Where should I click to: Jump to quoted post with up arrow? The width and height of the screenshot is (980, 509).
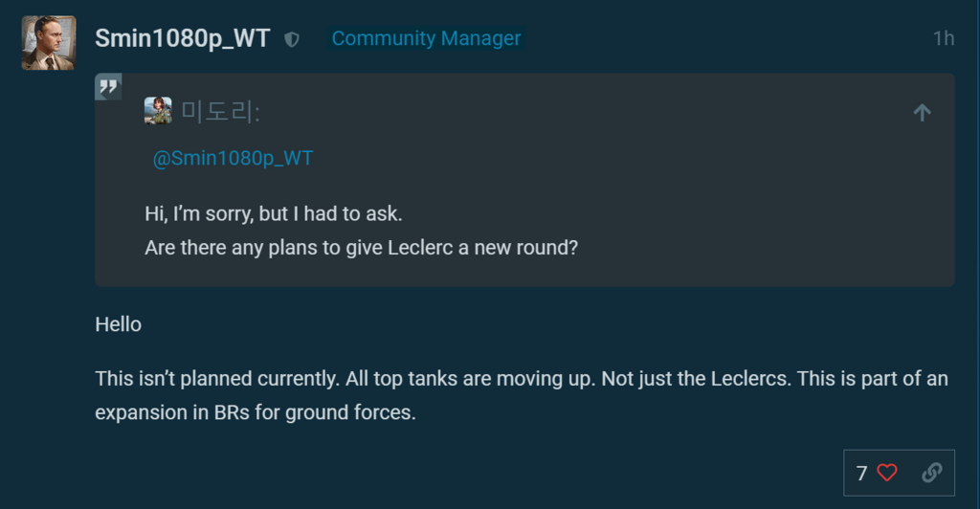(x=922, y=113)
